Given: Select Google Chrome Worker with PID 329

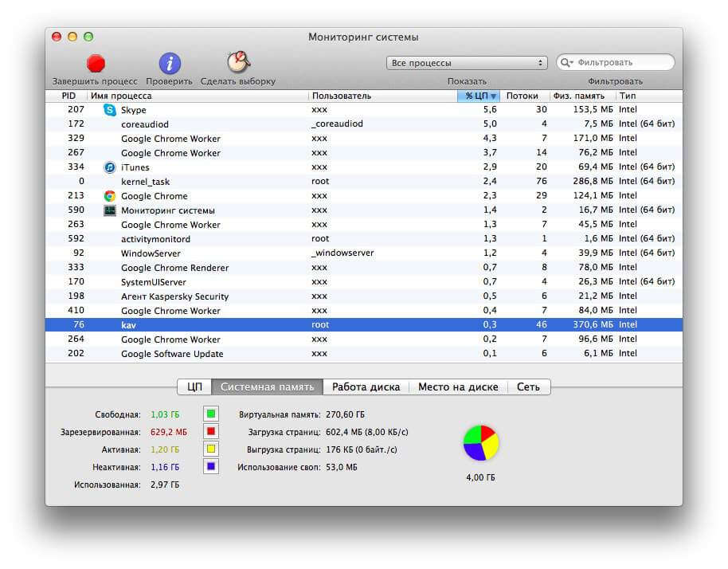Looking at the screenshot, I should (x=364, y=139).
